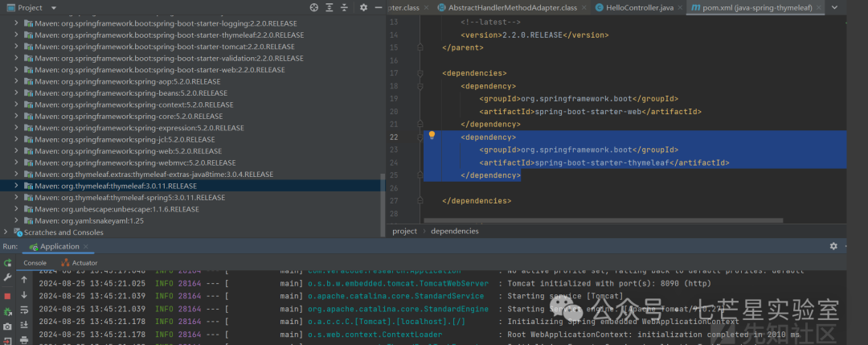Click the print console icon

point(24,339)
